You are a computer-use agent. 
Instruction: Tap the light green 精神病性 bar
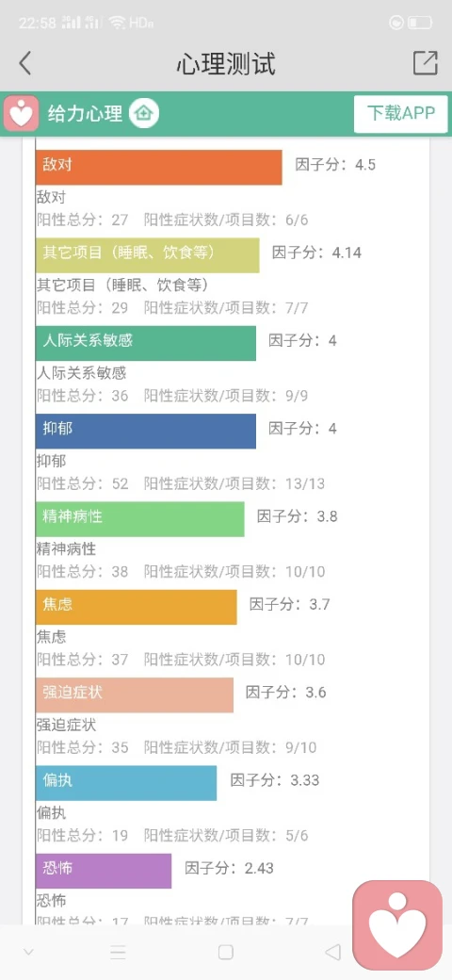tap(140, 519)
